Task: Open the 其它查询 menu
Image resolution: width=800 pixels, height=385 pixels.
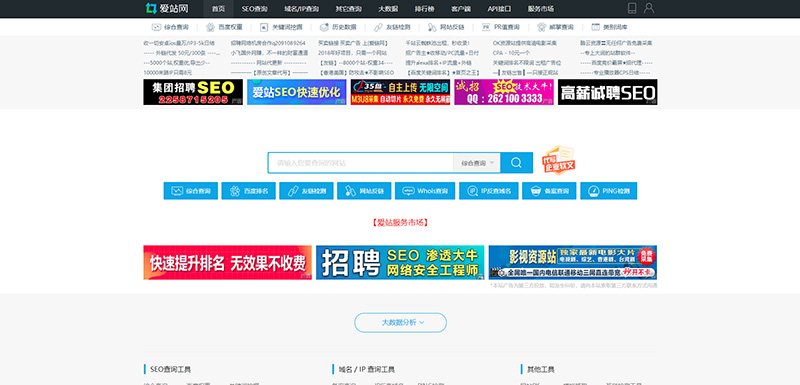Action: click(348, 9)
